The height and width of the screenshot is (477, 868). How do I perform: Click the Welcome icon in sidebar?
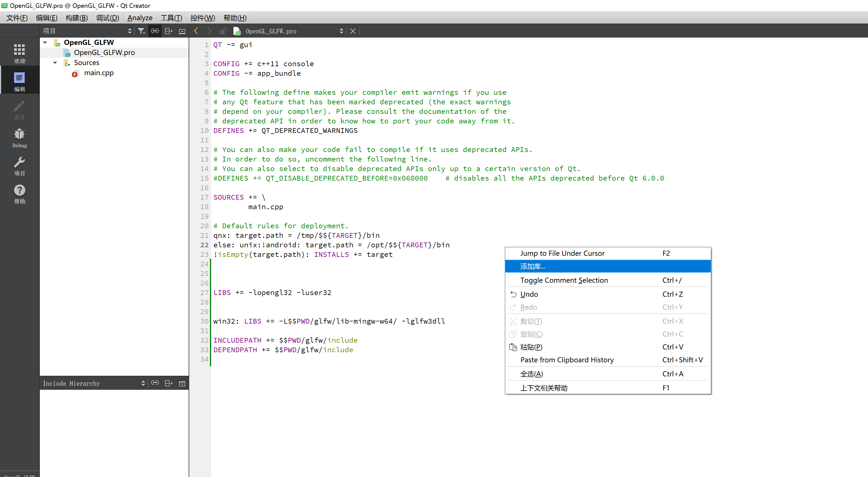[x=19, y=52]
